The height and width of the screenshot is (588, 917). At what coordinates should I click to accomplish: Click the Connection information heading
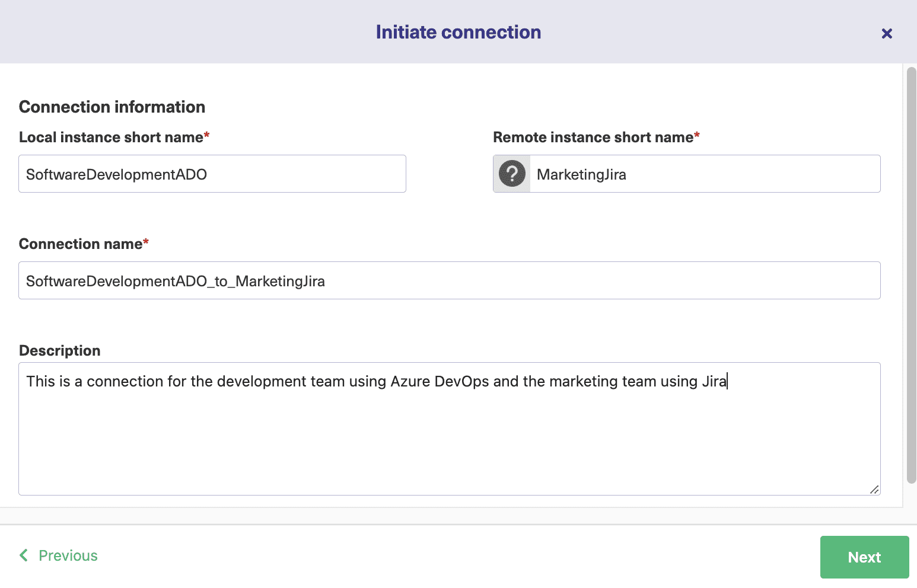point(112,107)
